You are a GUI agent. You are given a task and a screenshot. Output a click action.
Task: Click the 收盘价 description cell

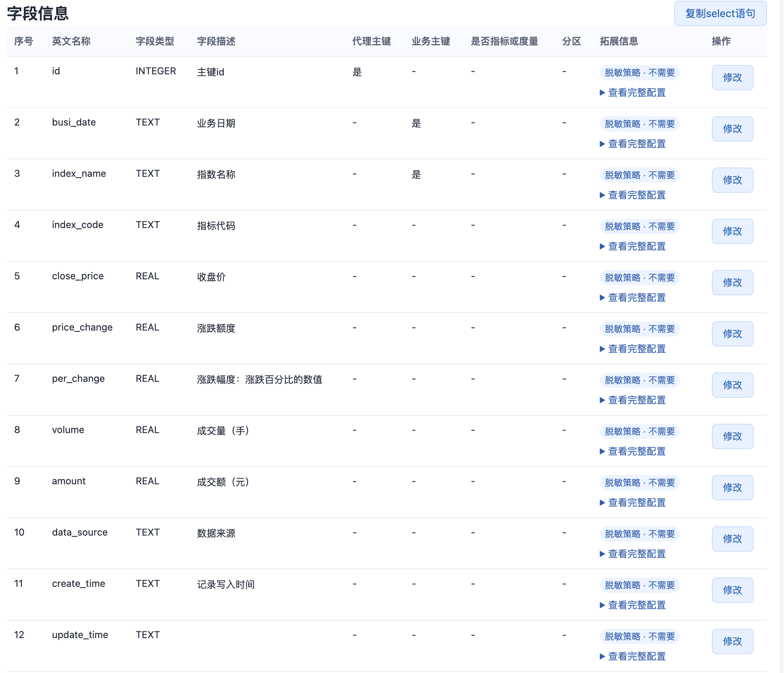pyautogui.click(x=212, y=277)
